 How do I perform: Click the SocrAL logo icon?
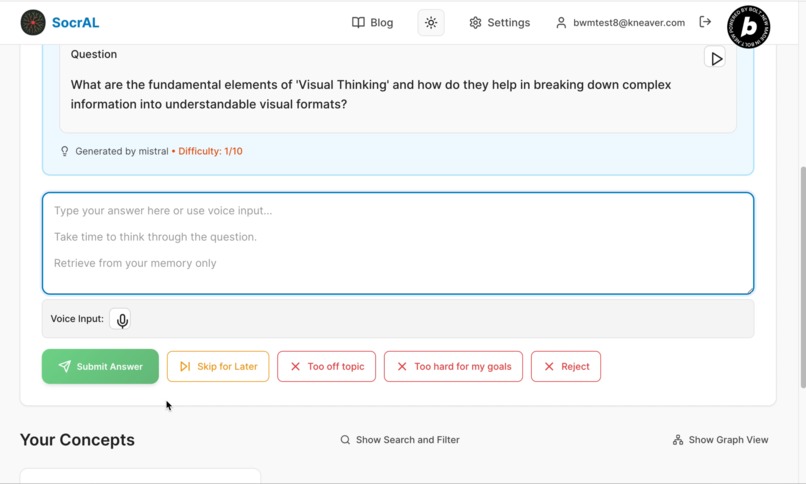[x=33, y=23]
